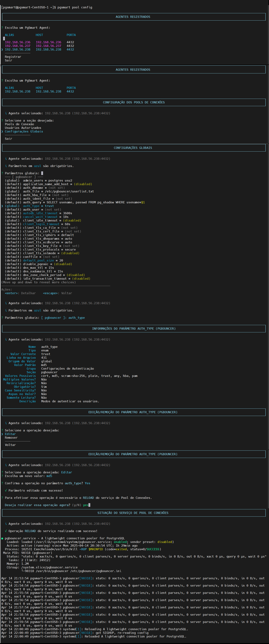Click the Escolha um novo valor: md5 line
This screenshot has width=269, height=644.
click(27, 476)
